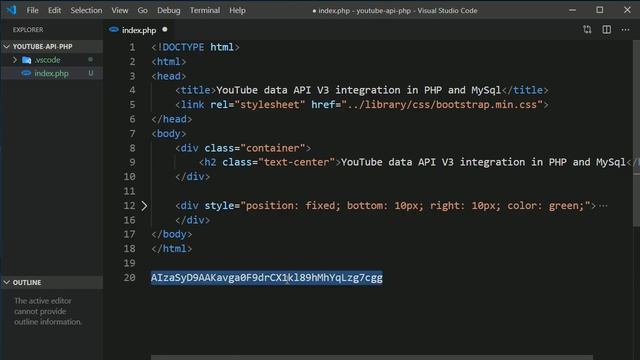The width and height of the screenshot is (640, 360).
Task: Click the closing body tag on line 17
Action: (171, 234)
